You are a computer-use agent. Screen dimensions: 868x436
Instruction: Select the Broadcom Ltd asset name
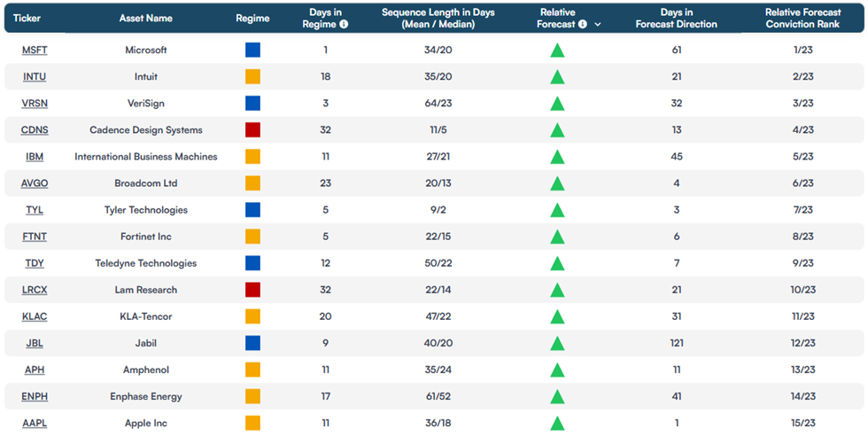pyautogui.click(x=145, y=183)
